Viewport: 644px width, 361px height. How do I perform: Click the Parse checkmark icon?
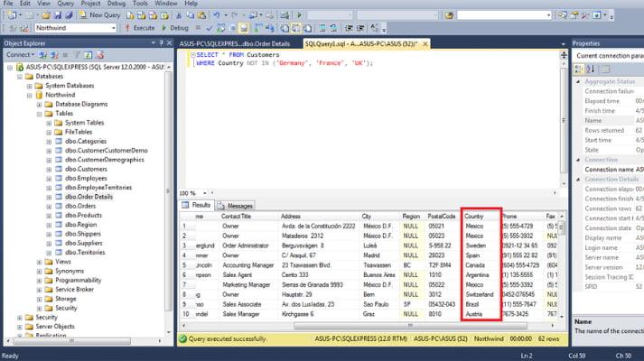pyautogui.click(x=209, y=28)
